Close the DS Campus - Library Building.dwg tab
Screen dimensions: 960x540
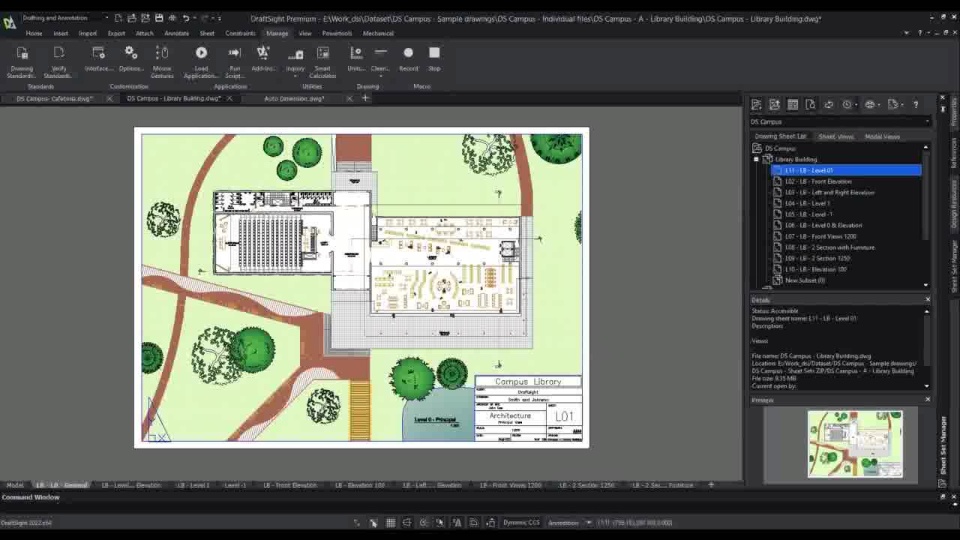(230, 99)
